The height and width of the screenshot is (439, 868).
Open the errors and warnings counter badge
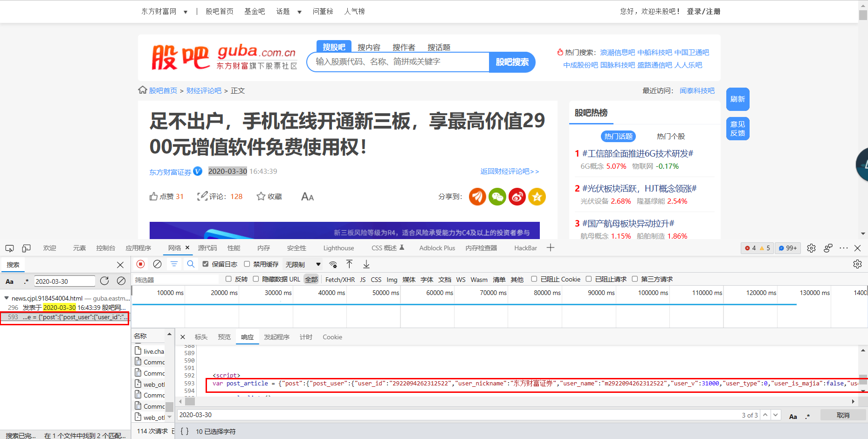click(757, 248)
